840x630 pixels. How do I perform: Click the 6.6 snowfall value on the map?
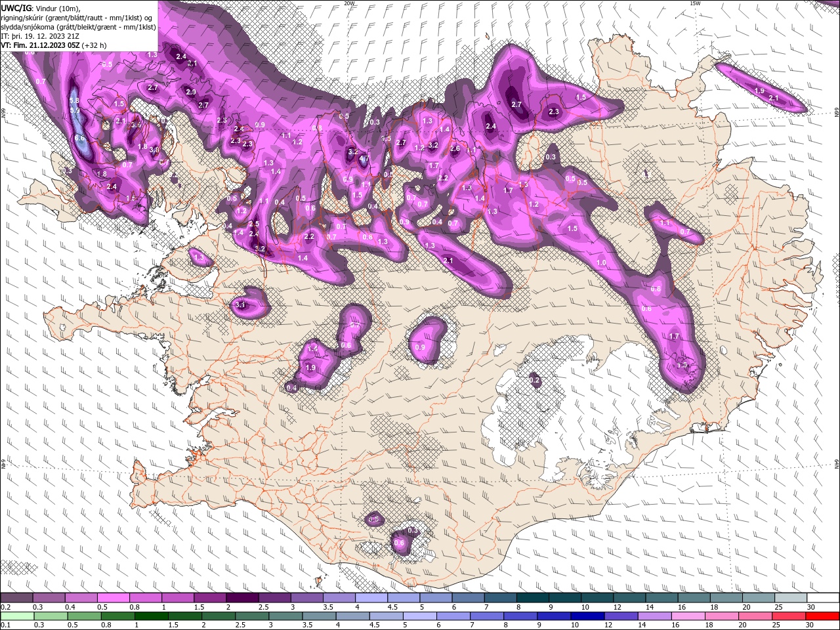click(80, 138)
